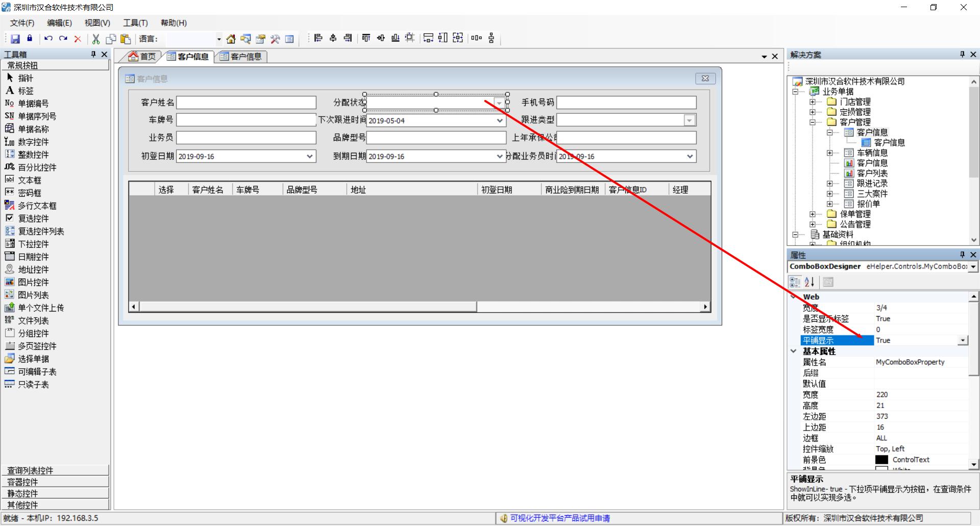
Task: Toggle pin on the 工具箱 panel
Action: click(93, 54)
